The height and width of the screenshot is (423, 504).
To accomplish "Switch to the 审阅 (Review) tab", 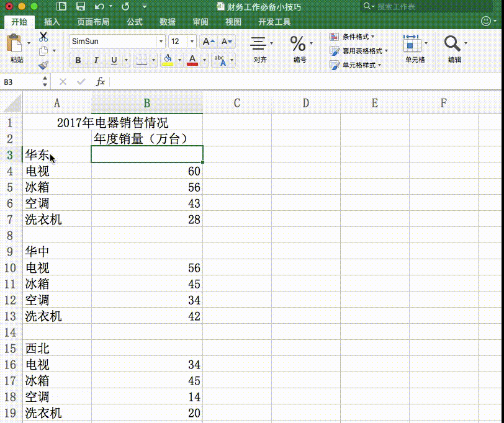I will [x=200, y=22].
